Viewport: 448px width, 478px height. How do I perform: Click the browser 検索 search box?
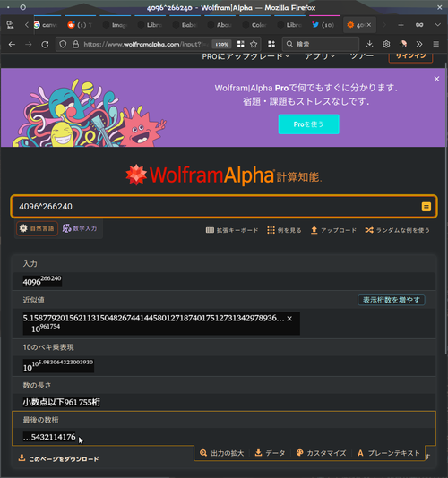click(x=321, y=45)
